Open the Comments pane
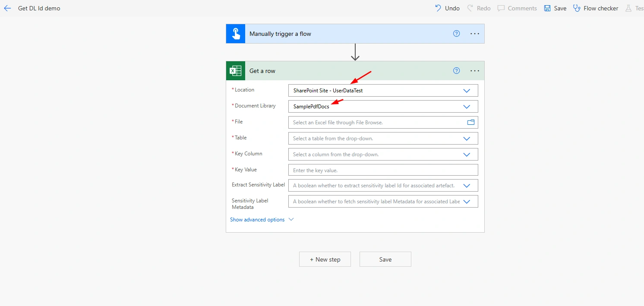 (517, 8)
